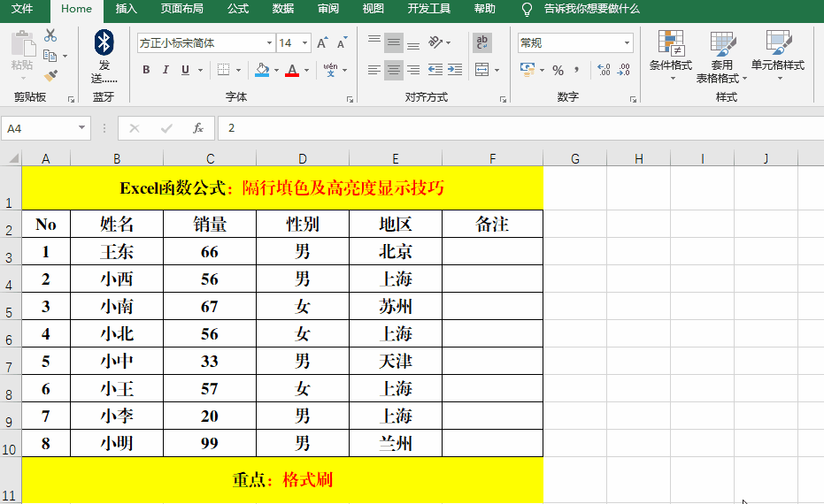This screenshot has height=504, width=824.
Task: Toggle Bold formatting
Action: [x=146, y=70]
